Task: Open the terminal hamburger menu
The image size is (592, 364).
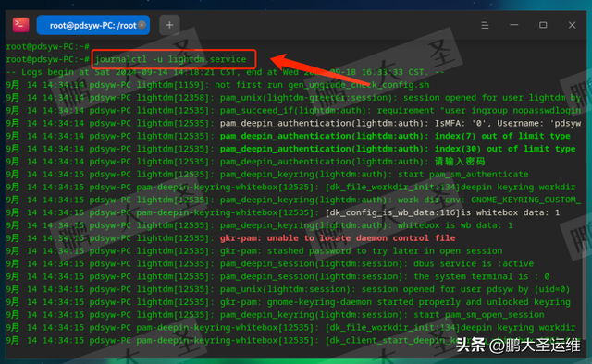Action: [485, 25]
